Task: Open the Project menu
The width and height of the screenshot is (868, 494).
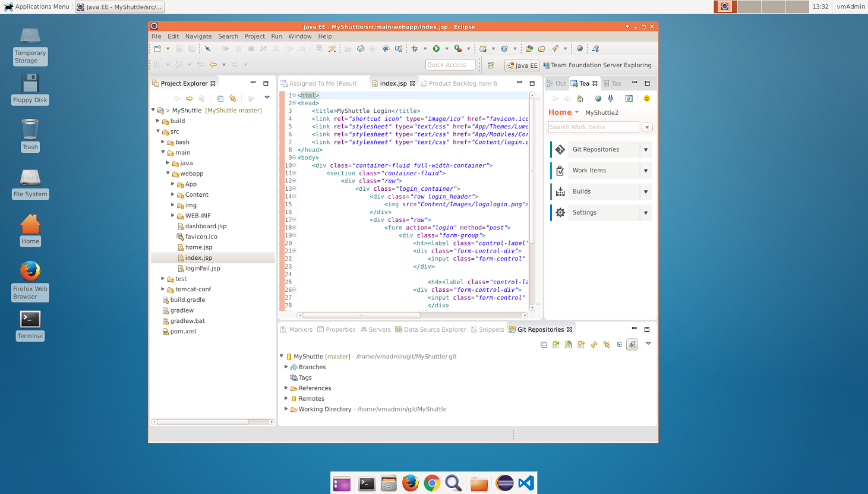Action: point(254,36)
